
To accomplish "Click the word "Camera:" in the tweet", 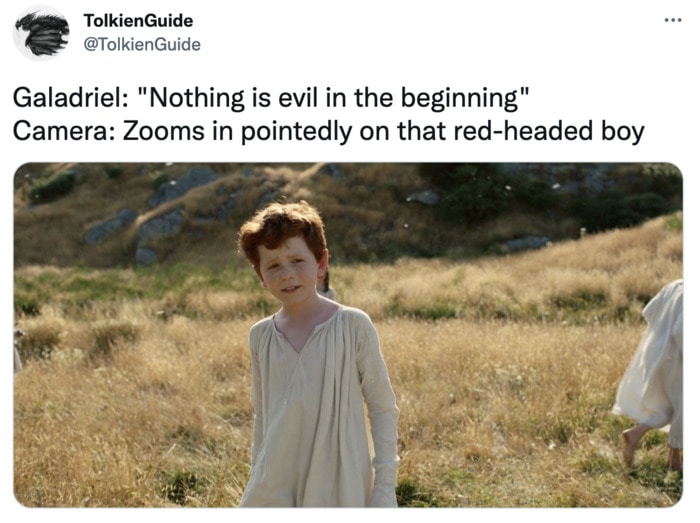I will coord(64,132).
